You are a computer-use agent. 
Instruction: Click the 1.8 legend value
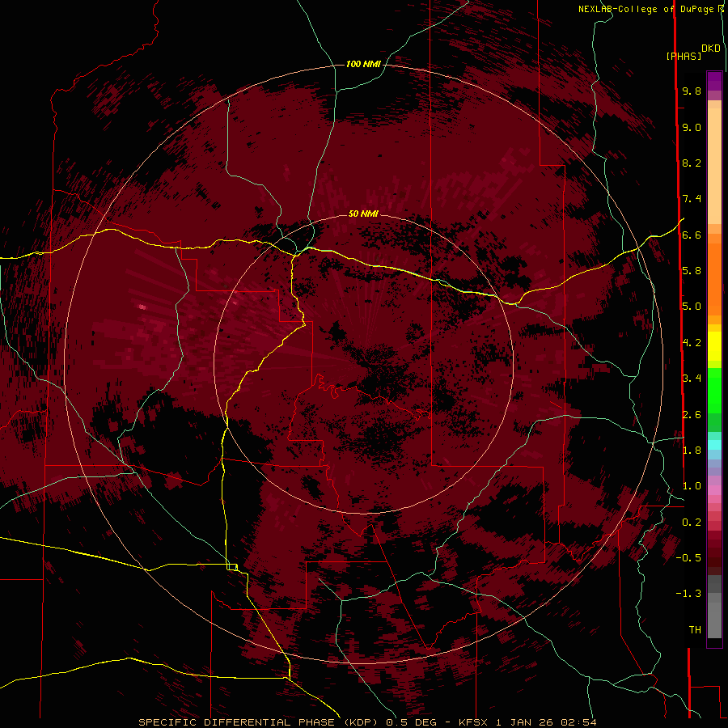692,451
